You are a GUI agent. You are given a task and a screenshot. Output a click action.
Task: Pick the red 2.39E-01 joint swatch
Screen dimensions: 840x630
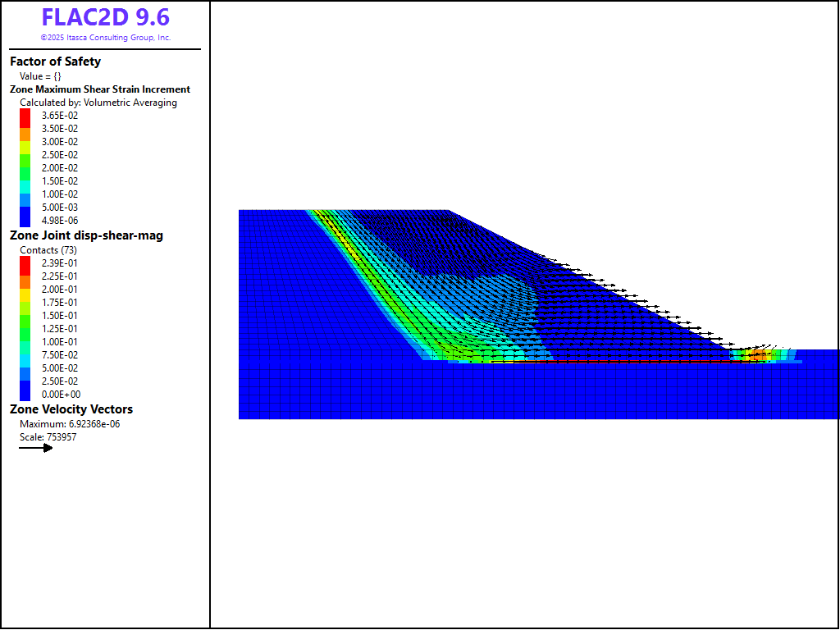(x=25, y=263)
